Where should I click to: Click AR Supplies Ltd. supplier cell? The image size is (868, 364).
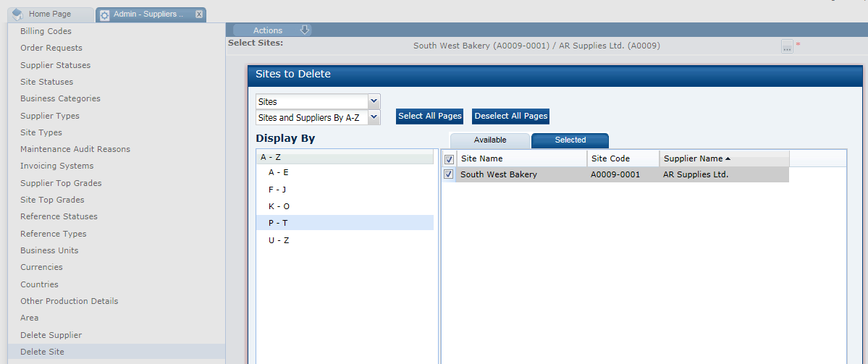(x=724, y=175)
